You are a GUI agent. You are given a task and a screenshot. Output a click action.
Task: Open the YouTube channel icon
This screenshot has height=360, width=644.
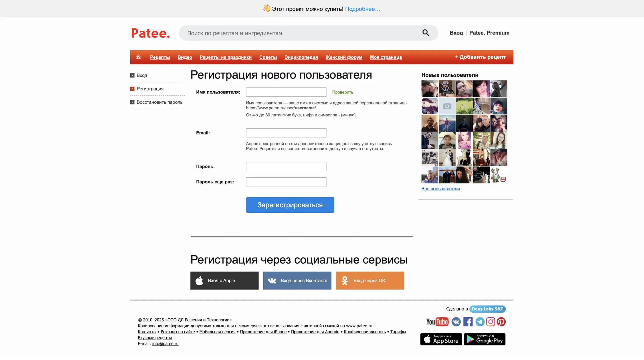(x=437, y=322)
